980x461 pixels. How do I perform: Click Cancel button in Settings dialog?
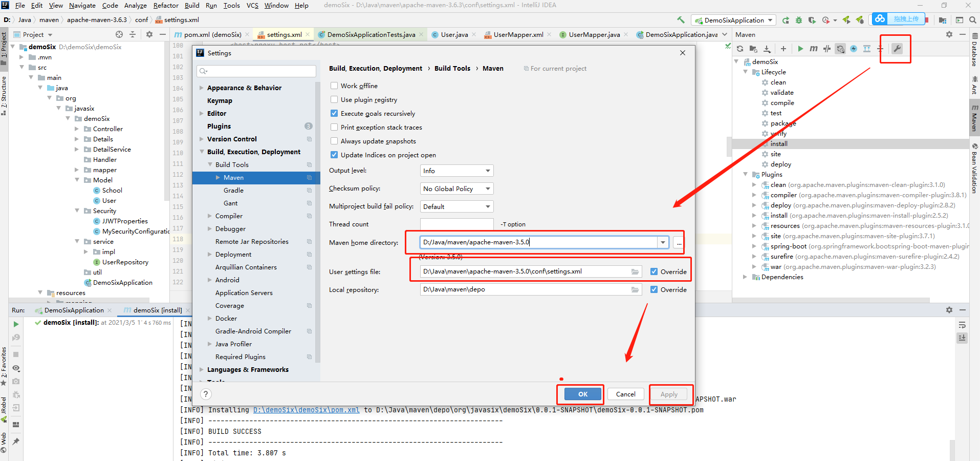[625, 394]
